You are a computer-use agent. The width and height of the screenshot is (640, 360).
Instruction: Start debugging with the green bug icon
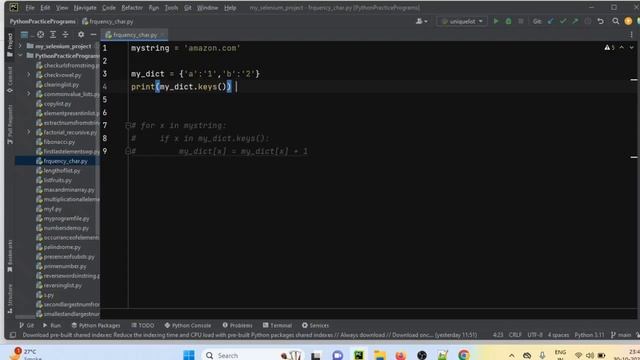pyautogui.click(x=508, y=21)
